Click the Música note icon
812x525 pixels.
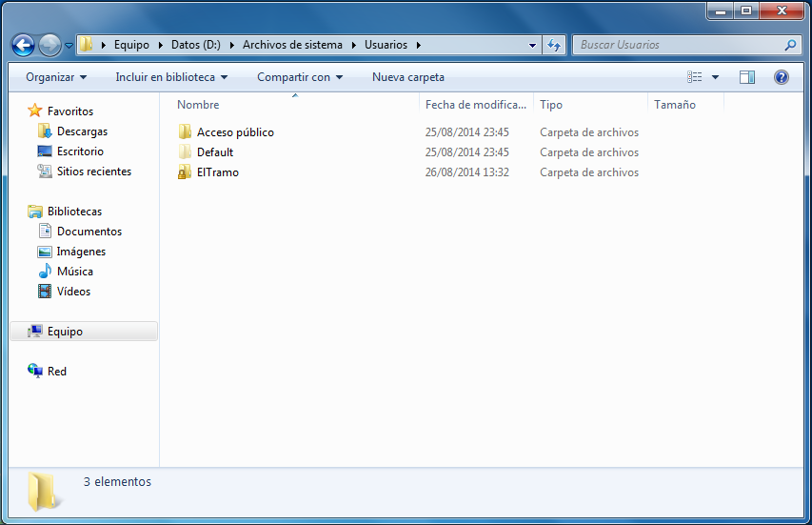tap(45, 271)
